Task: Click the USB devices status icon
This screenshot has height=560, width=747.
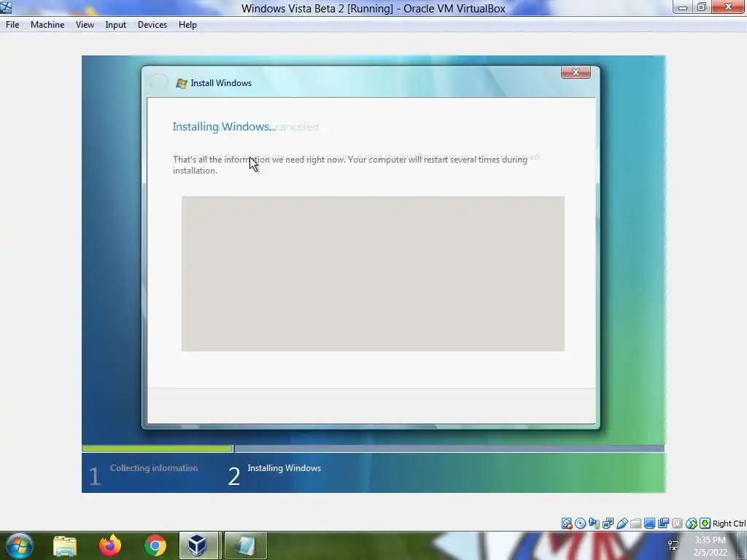Action: [622, 524]
